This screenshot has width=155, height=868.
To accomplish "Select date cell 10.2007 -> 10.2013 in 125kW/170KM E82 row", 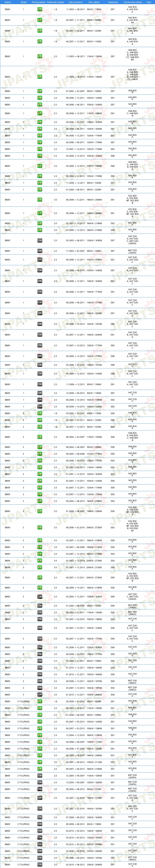I will (x=75, y=149).
